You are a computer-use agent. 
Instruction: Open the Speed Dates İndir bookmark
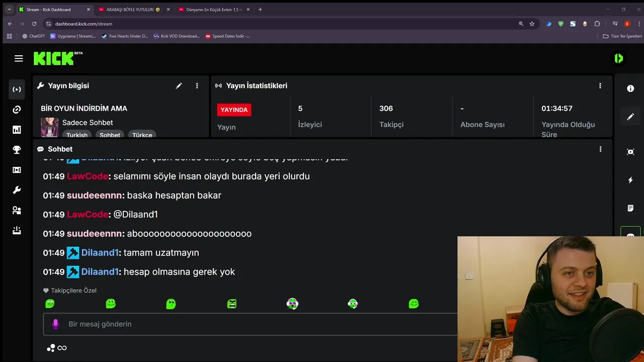coord(227,36)
